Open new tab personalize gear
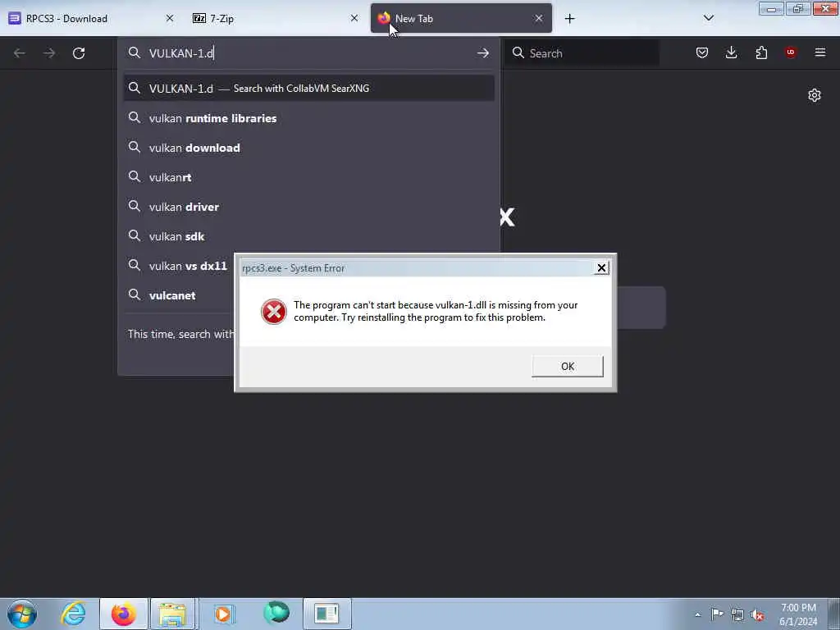840x630 pixels. point(815,95)
